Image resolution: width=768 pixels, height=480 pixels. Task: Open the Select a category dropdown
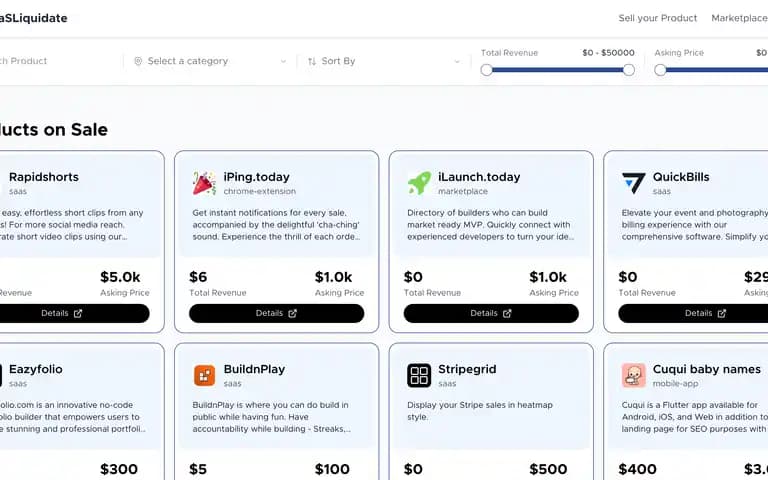[x=210, y=61]
